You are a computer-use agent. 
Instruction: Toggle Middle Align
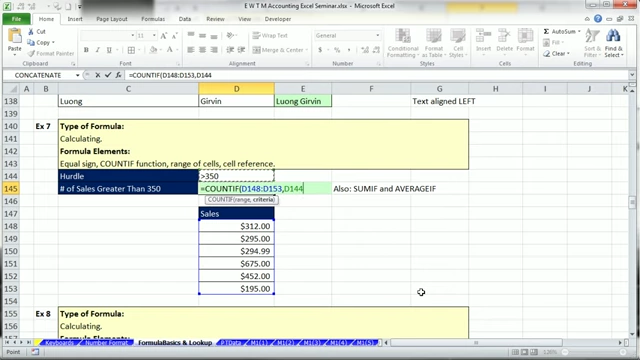202,36
